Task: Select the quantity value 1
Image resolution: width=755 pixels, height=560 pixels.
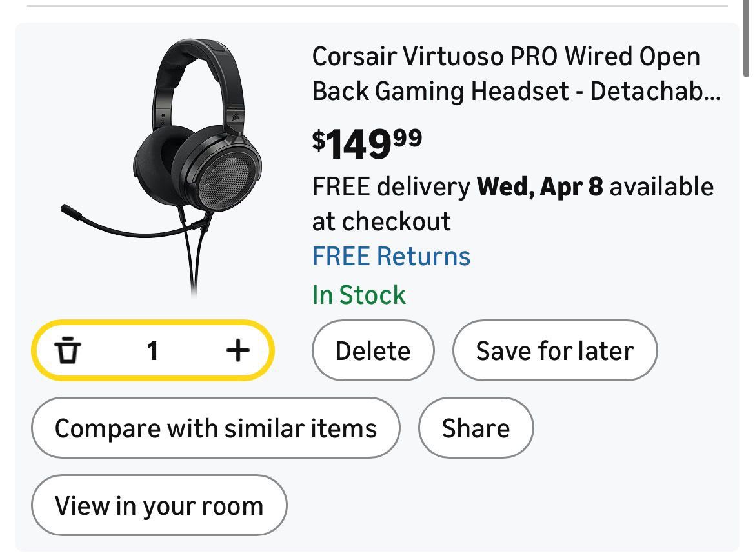Action: tap(152, 351)
